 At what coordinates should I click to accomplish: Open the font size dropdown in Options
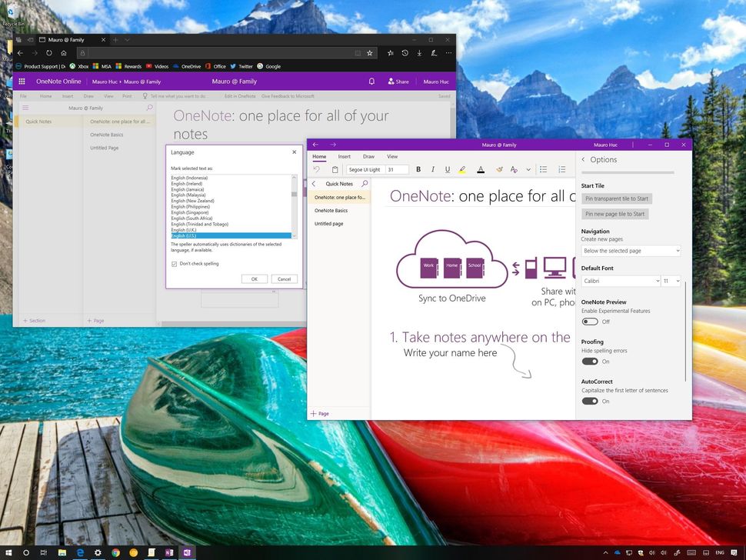pos(670,280)
